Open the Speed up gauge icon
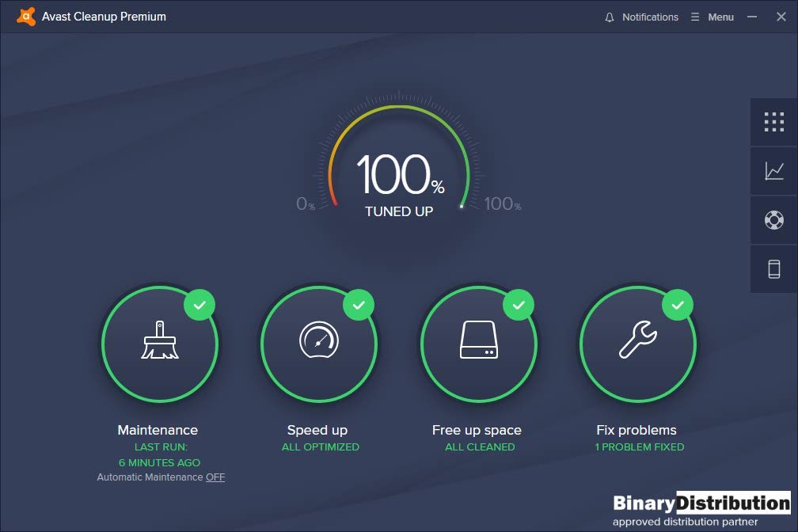The image size is (798, 532). tap(319, 342)
